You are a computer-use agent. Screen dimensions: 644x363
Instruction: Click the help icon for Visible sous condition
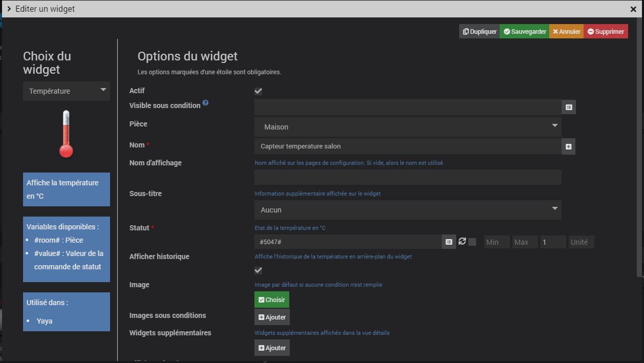(x=205, y=102)
